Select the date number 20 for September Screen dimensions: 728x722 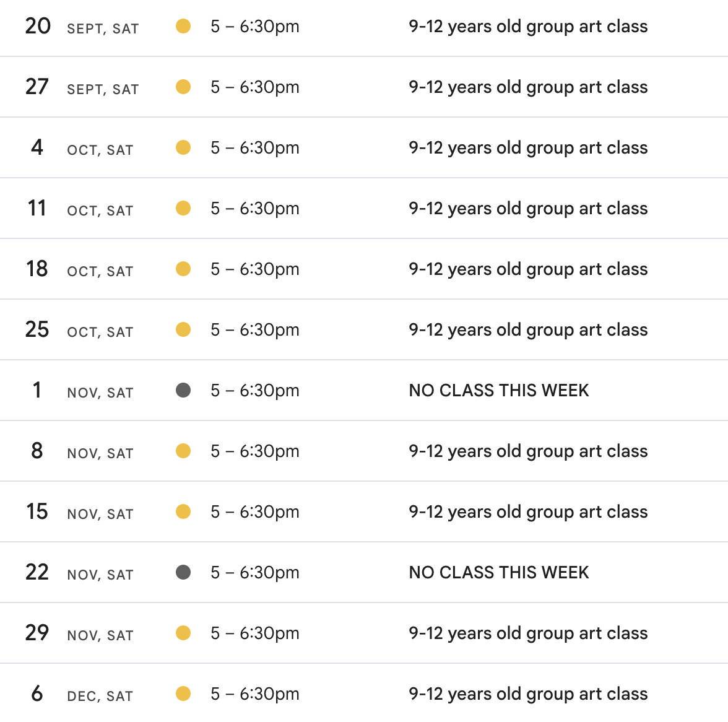[x=38, y=26]
